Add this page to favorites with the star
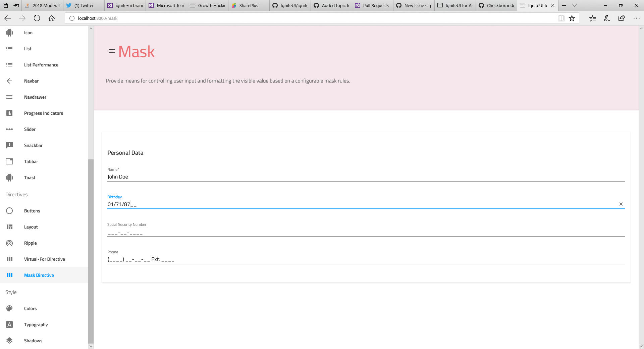Image resolution: width=644 pixels, height=349 pixels. pos(572,18)
